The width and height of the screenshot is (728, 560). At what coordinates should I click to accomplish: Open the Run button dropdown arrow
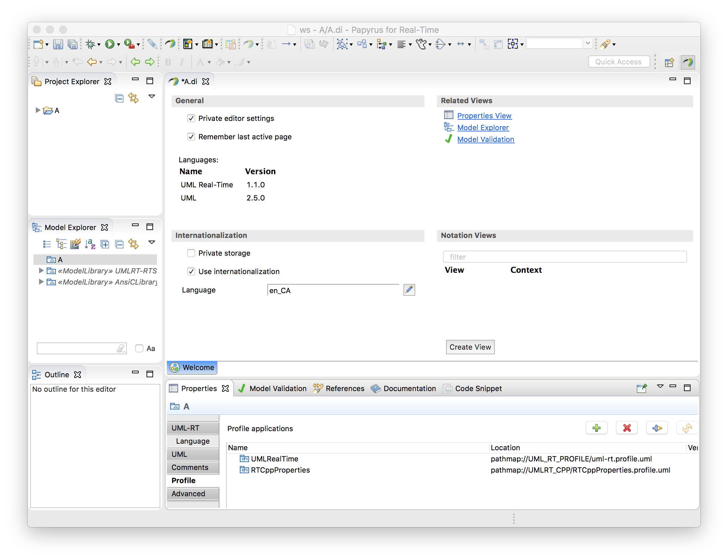point(118,45)
